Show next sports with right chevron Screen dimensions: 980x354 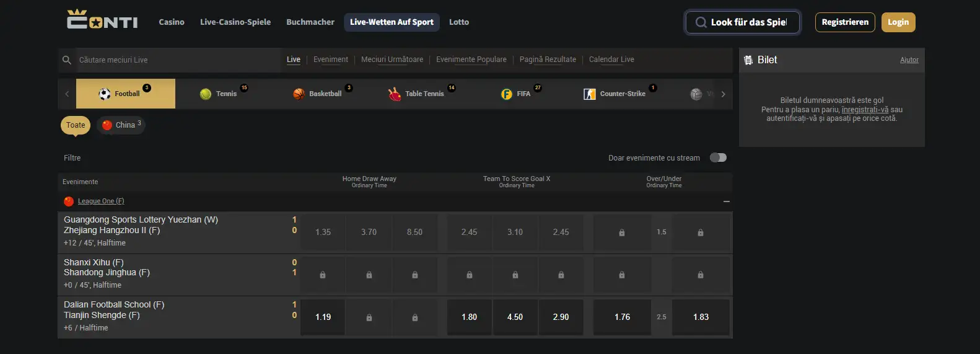(723, 94)
